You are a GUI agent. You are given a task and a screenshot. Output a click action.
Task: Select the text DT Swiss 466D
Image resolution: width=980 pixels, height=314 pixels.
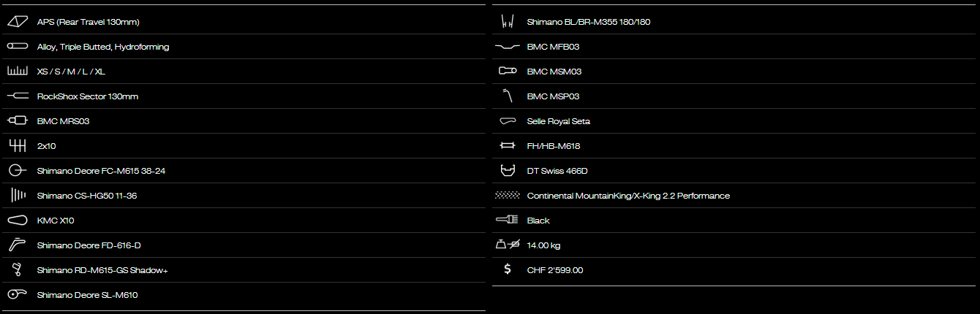click(x=557, y=171)
